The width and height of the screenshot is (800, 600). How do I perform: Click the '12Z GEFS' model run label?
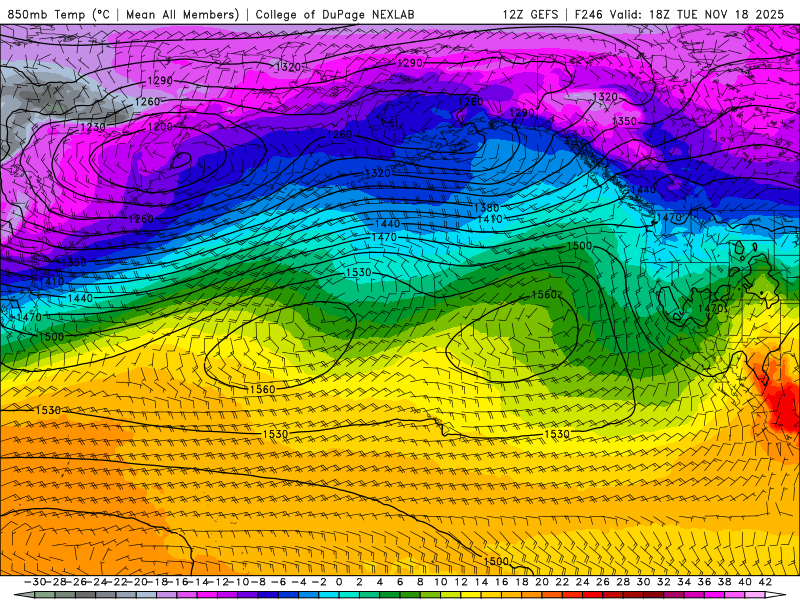tap(530, 14)
